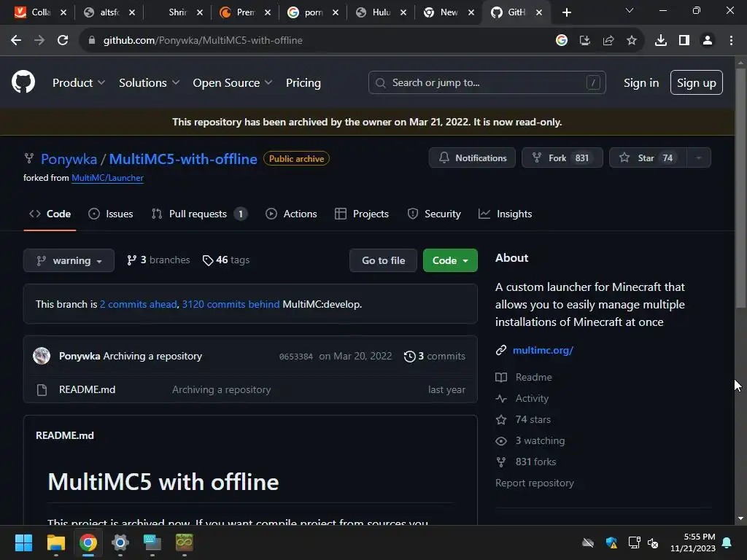747x560 pixels.
Task: Click Ponywka's avatar in the commit row
Action: 42,356
